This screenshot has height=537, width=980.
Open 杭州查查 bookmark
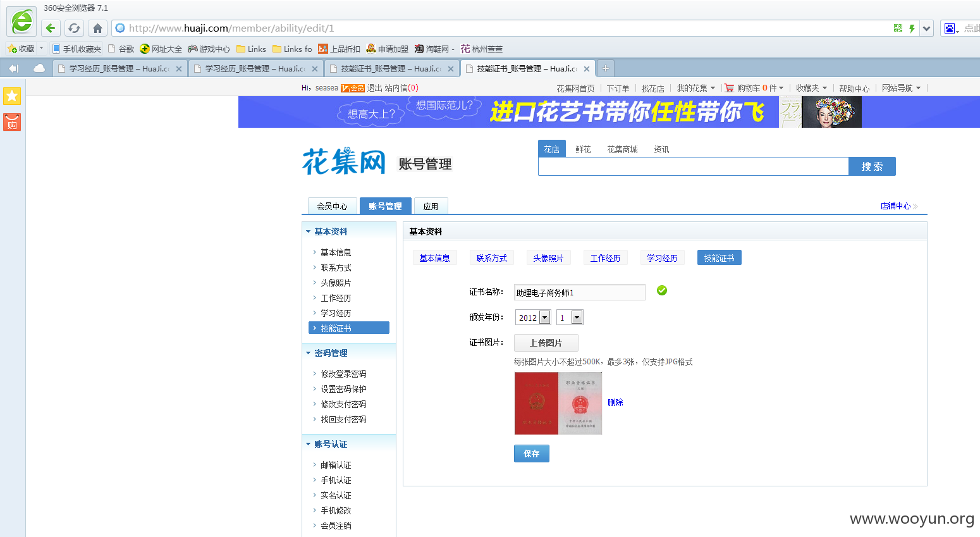tap(482, 49)
